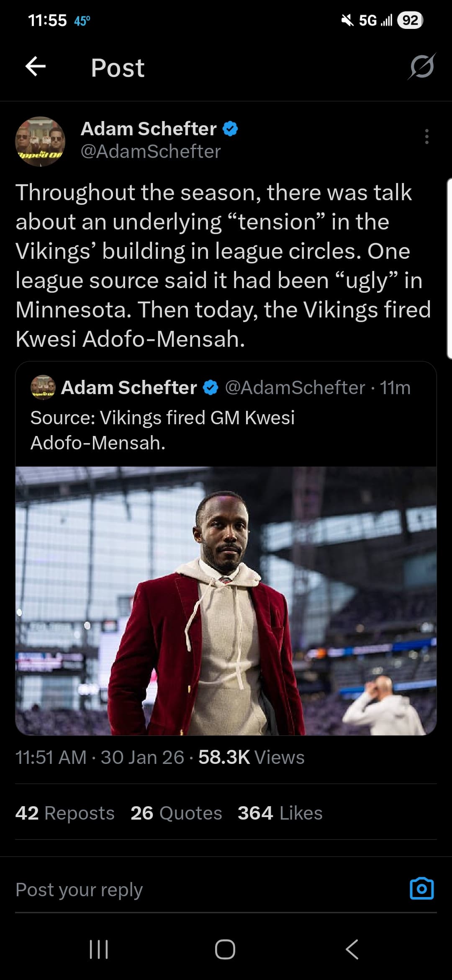The image size is (452, 980).
Task: Open the @AdamSchefter handle link
Action: pyautogui.click(x=150, y=152)
